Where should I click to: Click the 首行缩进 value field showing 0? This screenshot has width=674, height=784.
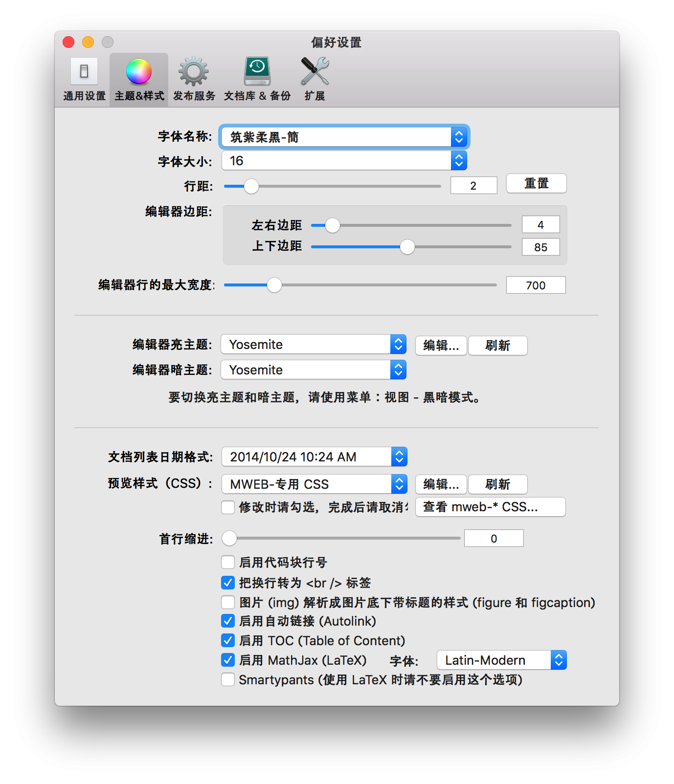(494, 538)
